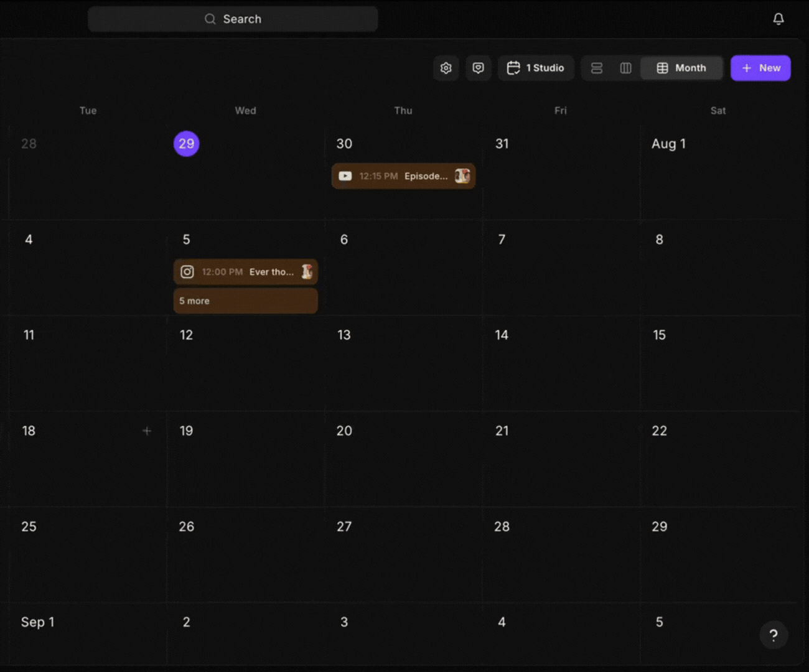This screenshot has width=809, height=672.
Task: Click the plus icon on day 18
Action: click(147, 431)
